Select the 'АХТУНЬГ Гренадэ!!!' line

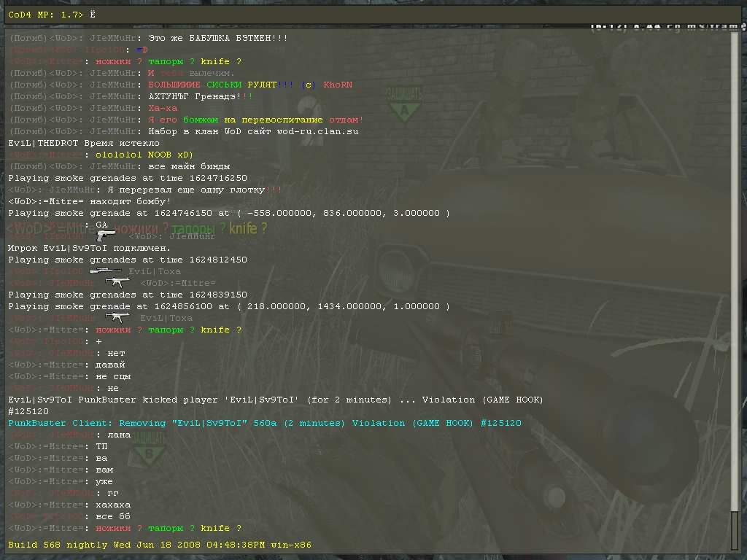(x=201, y=96)
